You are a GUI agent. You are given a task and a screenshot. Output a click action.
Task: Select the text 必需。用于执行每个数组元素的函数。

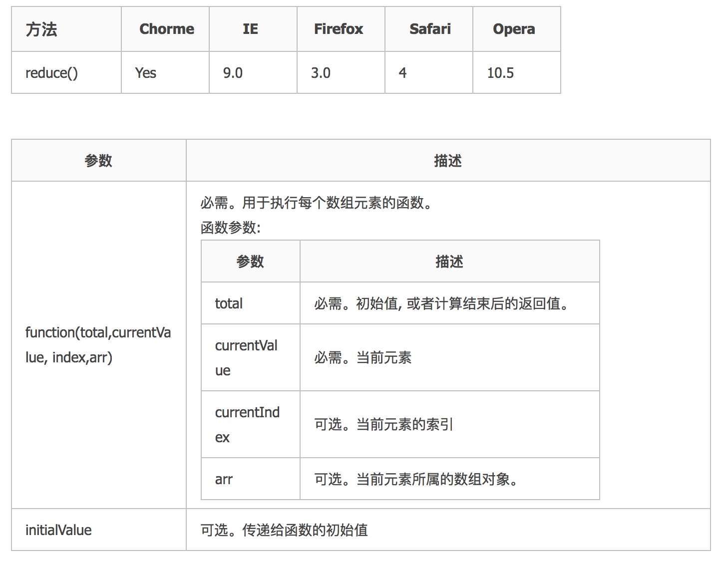[x=317, y=203]
